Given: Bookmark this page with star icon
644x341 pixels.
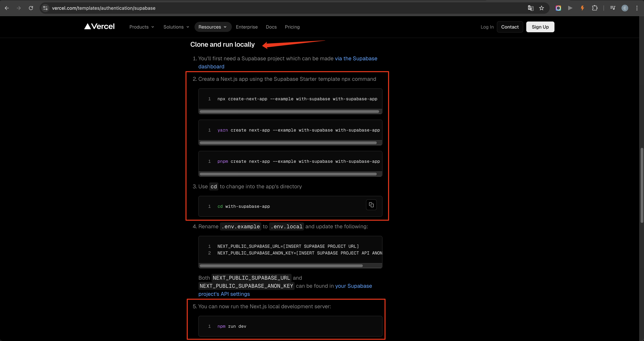Looking at the screenshot, I should tap(542, 8).
